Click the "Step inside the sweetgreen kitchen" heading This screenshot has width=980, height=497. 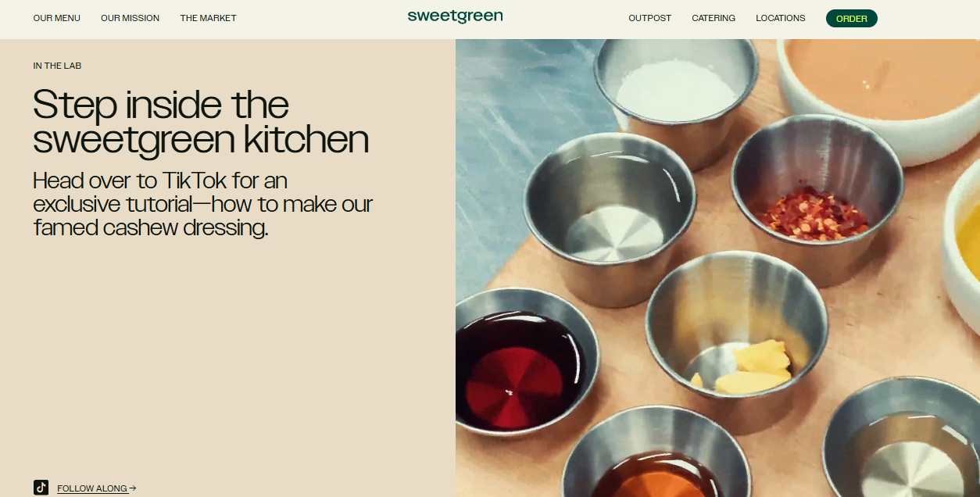201,122
